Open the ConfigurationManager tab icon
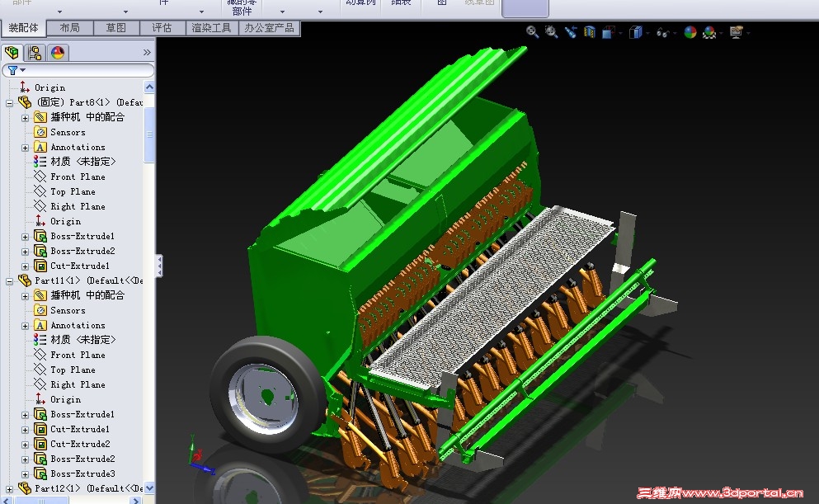The height and width of the screenshot is (504, 819). tap(35, 53)
